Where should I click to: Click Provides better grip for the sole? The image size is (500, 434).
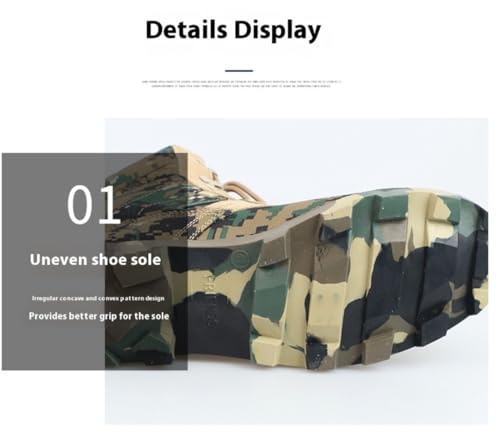click(99, 316)
